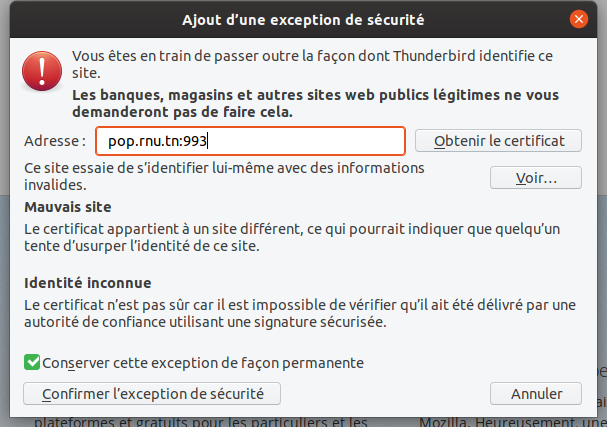Click the red exclamation warning icon
This screenshot has height=427, width=607.
click(x=42, y=71)
